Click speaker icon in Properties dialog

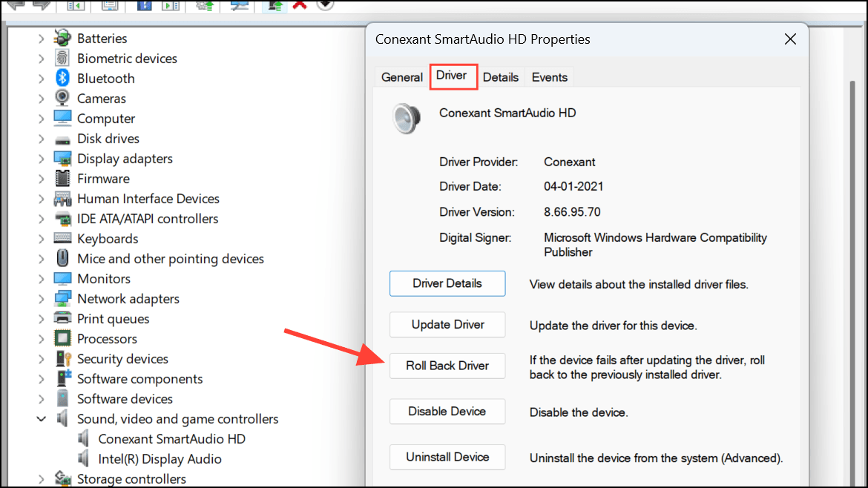coord(407,118)
